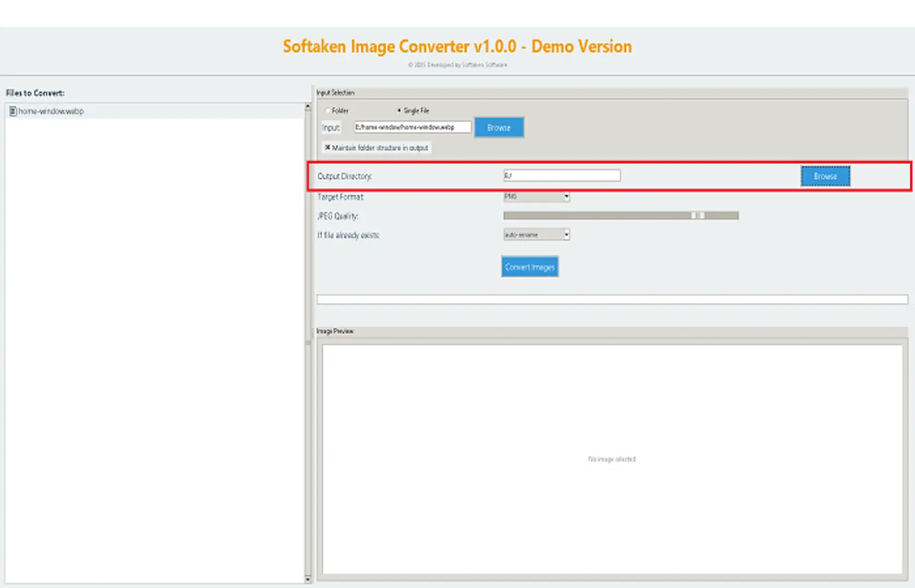Click the file icon beside home-window.webp
The image size is (915, 588).
13,111
